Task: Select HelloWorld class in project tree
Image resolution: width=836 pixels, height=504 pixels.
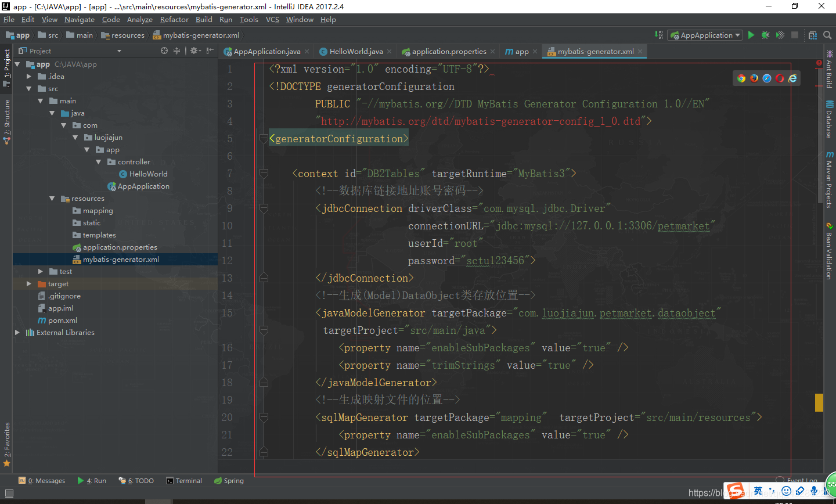Action: point(143,174)
